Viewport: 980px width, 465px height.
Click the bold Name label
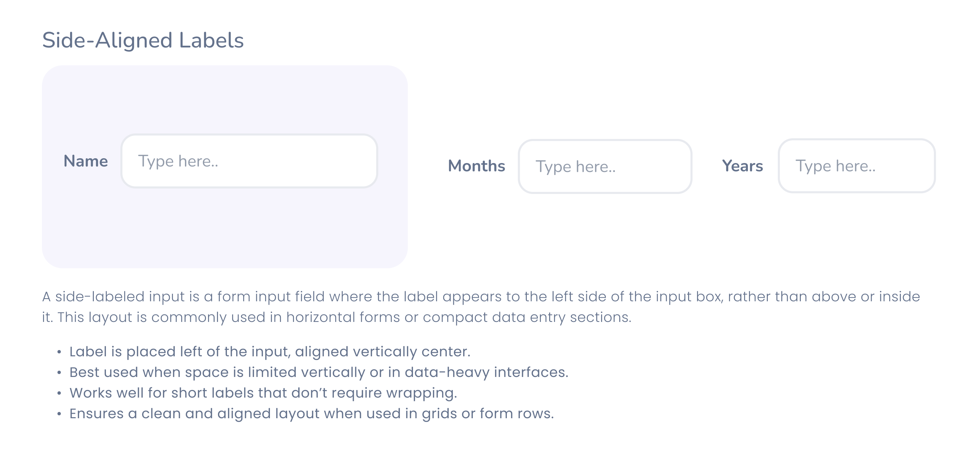pos(86,161)
